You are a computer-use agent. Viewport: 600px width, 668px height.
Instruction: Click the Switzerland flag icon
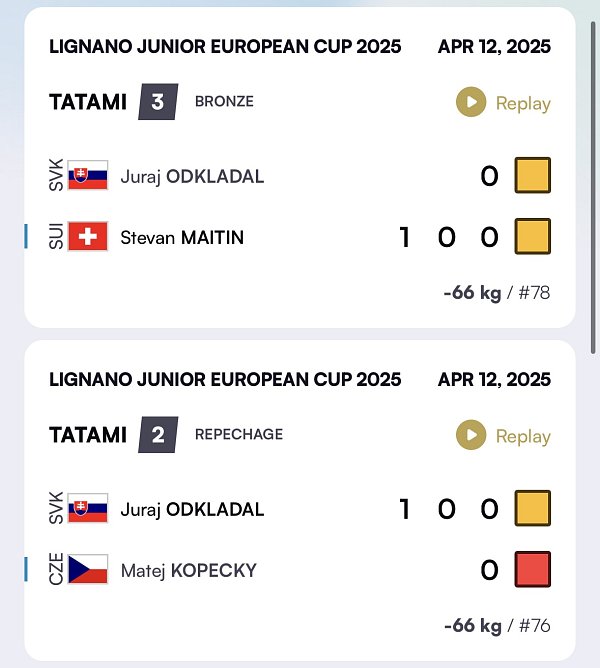[88, 236]
